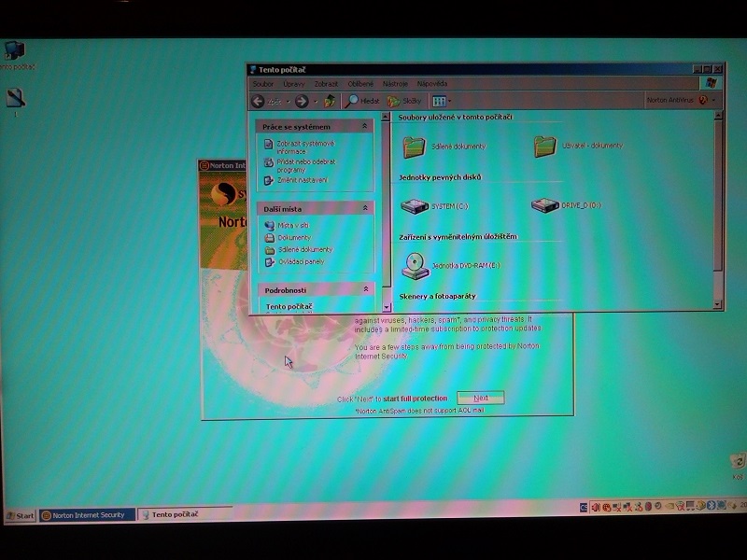Open the Back button history dropdown arrow

point(288,102)
